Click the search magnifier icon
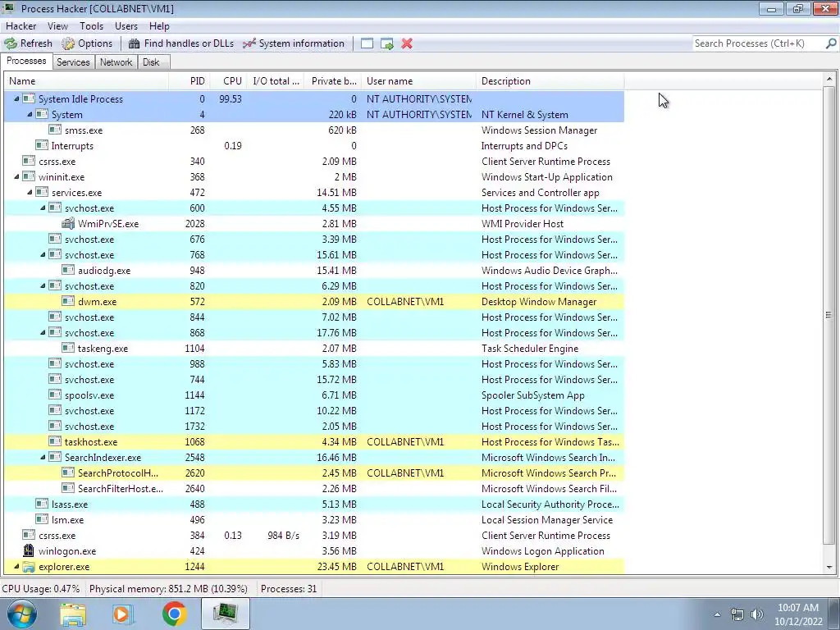The height and width of the screenshot is (630, 840). [831, 43]
